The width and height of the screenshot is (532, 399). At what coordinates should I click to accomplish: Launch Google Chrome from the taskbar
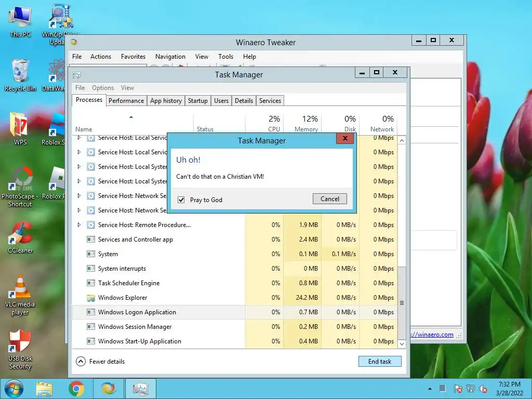[x=76, y=389]
